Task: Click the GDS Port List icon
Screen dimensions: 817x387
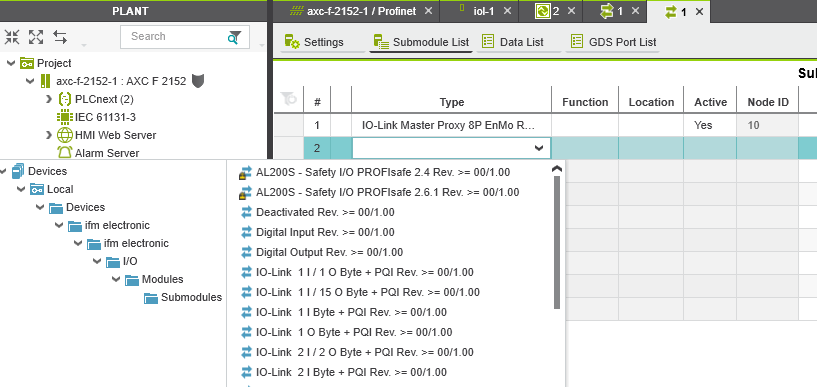Action: coord(577,41)
